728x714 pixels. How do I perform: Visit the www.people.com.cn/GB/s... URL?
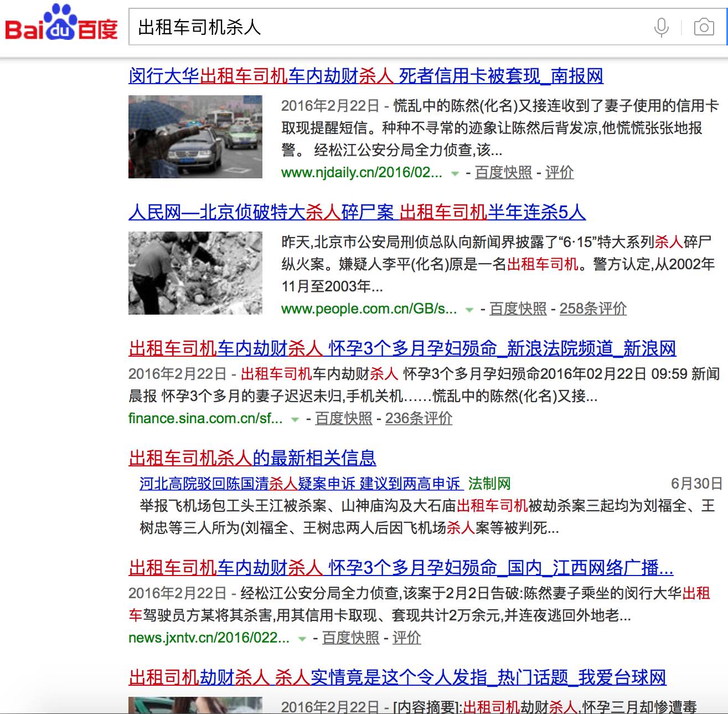click(x=369, y=309)
